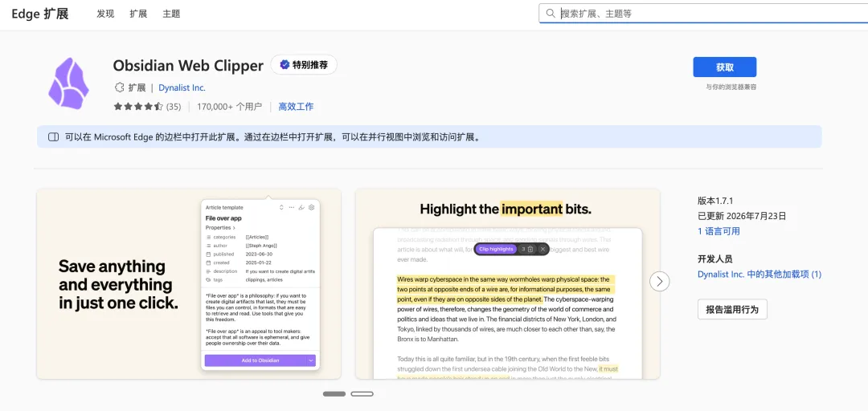Viewport: 868px width, 411px height.
Task: Focus the 搜索扩展、主题等 search field
Action: click(x=703, y=14)
